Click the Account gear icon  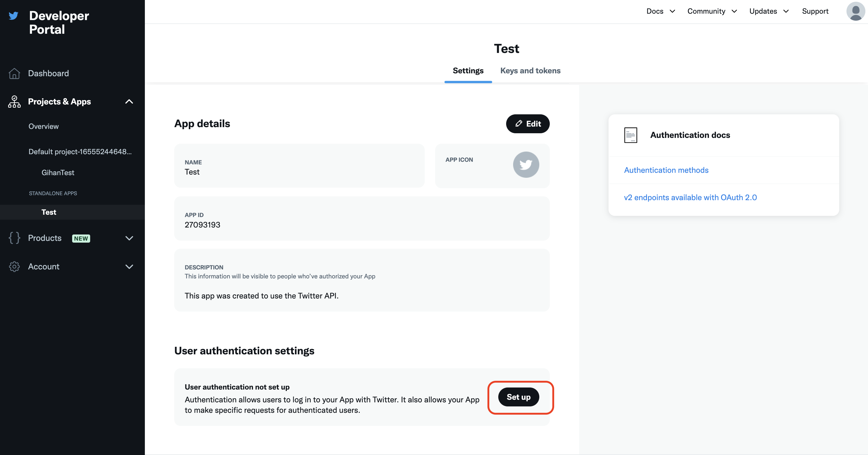14,266
